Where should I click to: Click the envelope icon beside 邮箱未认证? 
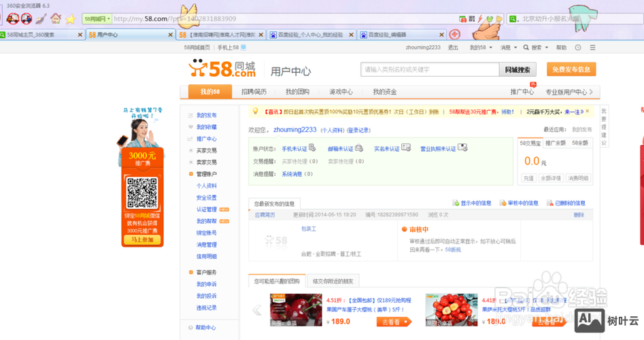pos(359,148)
